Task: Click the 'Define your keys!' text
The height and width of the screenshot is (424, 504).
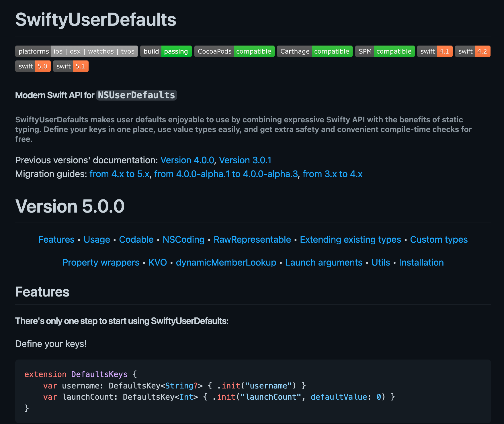Action: [51, 344]
